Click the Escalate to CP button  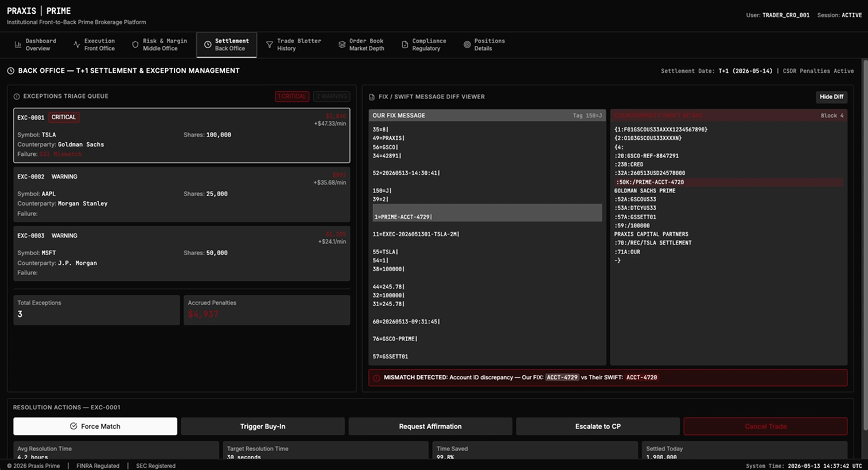pyautogui.click(x=598, y=426)
